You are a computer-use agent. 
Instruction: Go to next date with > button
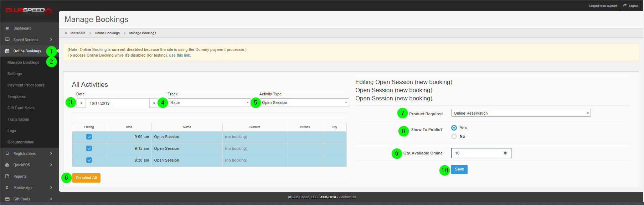point(154,103)
